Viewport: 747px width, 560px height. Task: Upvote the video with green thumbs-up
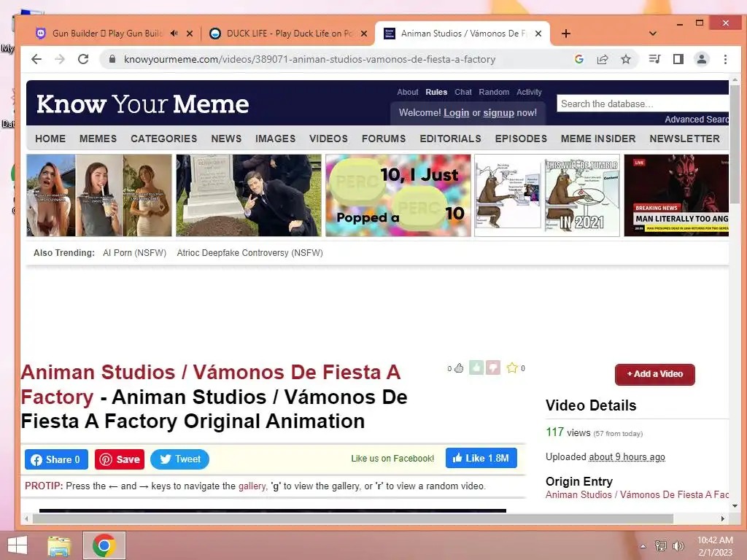click(x=476, y=367)
